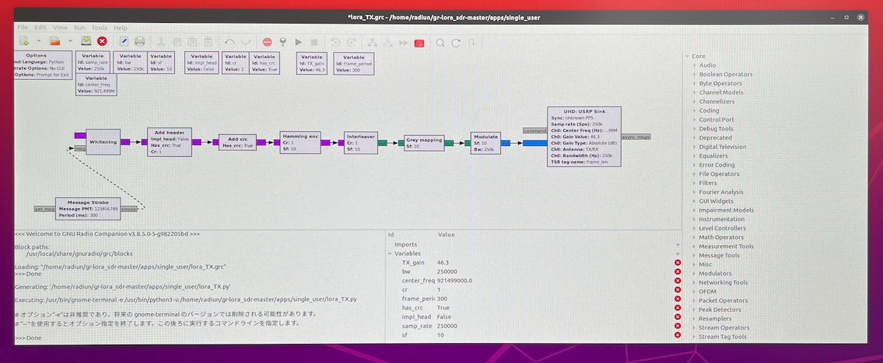
Task: Generate the flow graph from toolbar
Action: (x=283, y=42)
